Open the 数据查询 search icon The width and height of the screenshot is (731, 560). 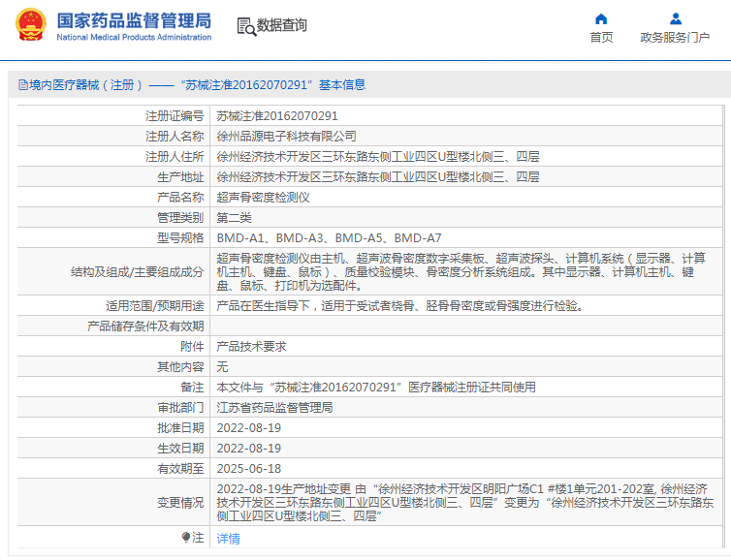[246, 26]
